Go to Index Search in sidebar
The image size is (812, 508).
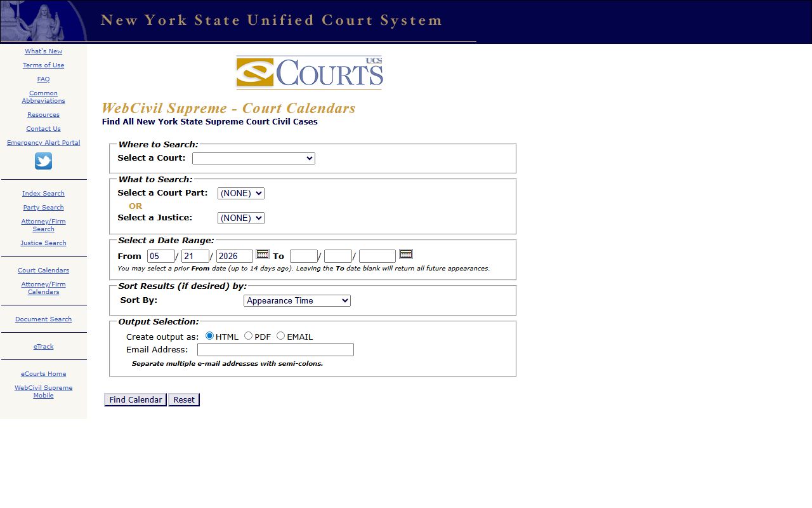(43, 194)
